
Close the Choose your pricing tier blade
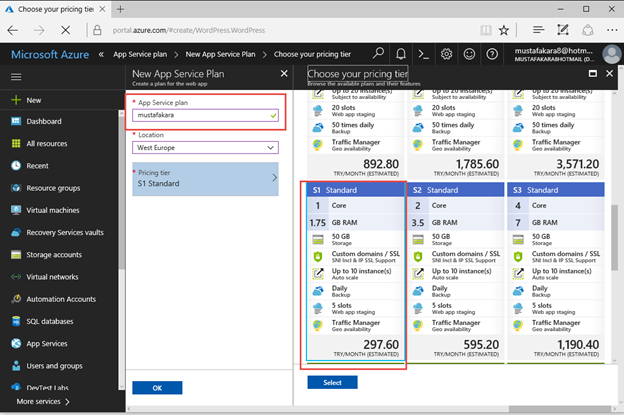pos(609,74)
